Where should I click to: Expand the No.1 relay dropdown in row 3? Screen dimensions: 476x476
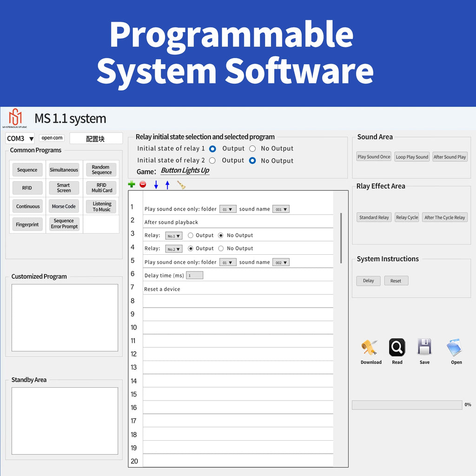pos(174,236)
